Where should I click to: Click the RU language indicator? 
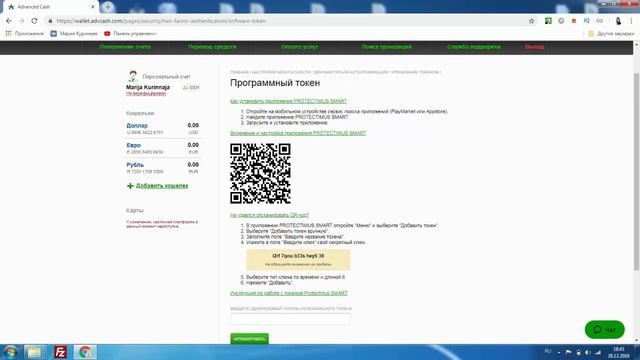548,351
